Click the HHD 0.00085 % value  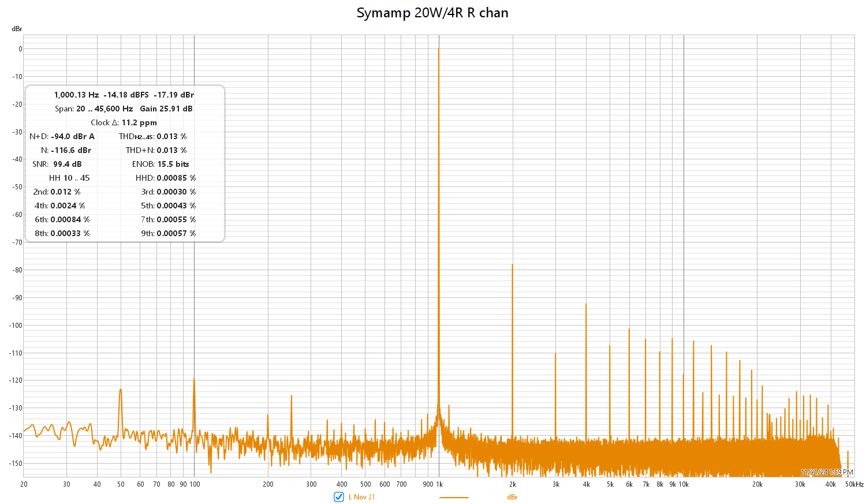pos(176,178)
